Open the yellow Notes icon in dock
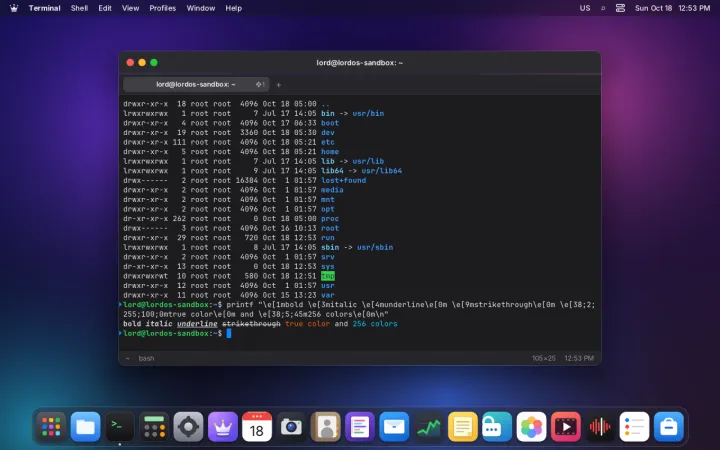The height and width of the screenshot is (450, 720). pos(462,427)
